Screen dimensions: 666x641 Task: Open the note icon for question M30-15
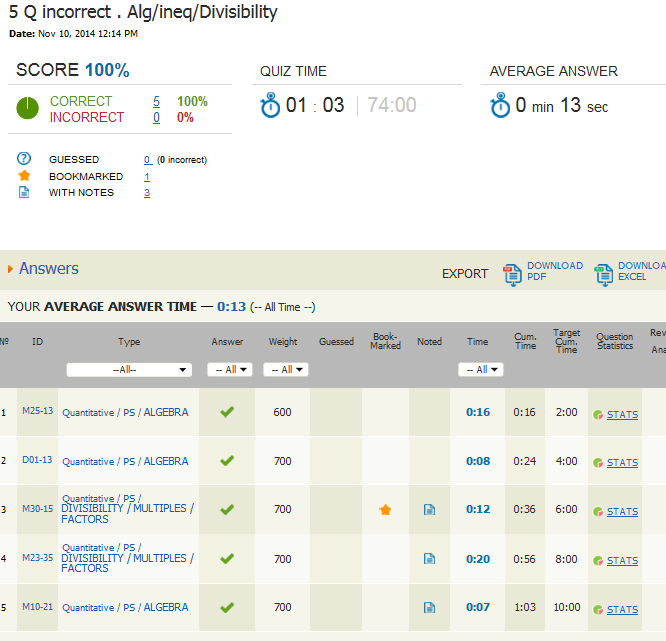[x=429, y=510]
